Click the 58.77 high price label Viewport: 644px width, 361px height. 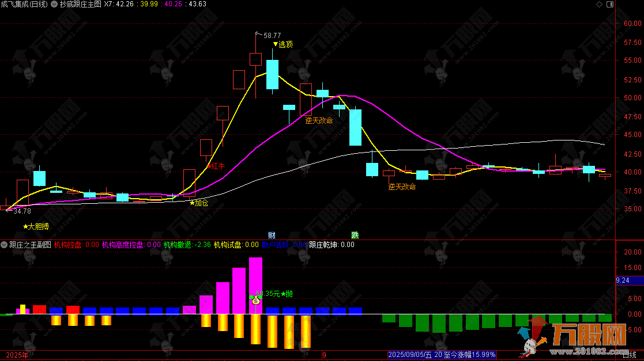(272, 36)
